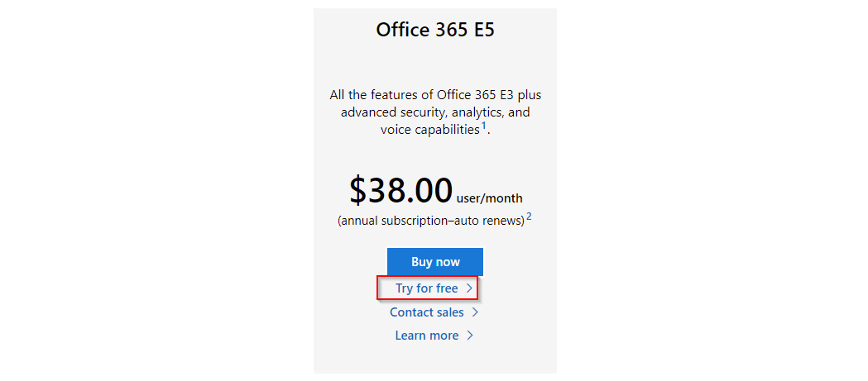
Task: Open footnote 2 after auto renews text
Action: click(x=530, y=217)
